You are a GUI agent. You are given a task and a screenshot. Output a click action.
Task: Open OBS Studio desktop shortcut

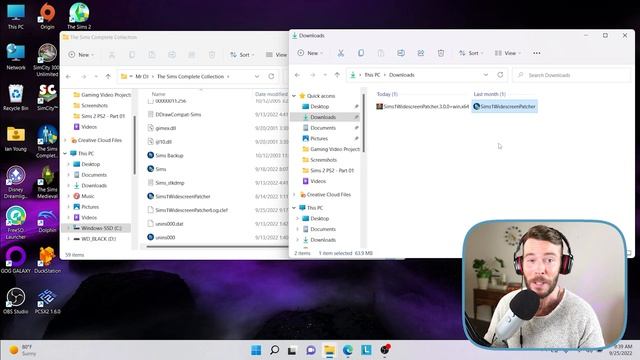point(16,301)
